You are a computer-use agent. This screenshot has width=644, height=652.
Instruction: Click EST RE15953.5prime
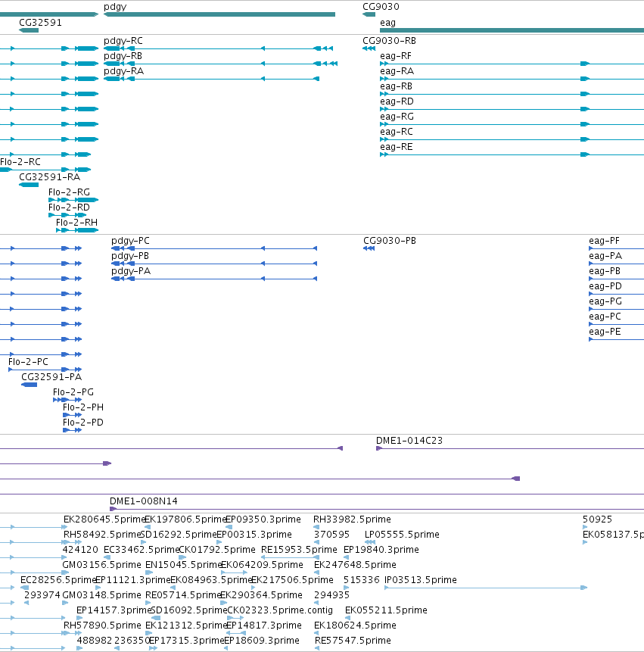click(290, 557)
